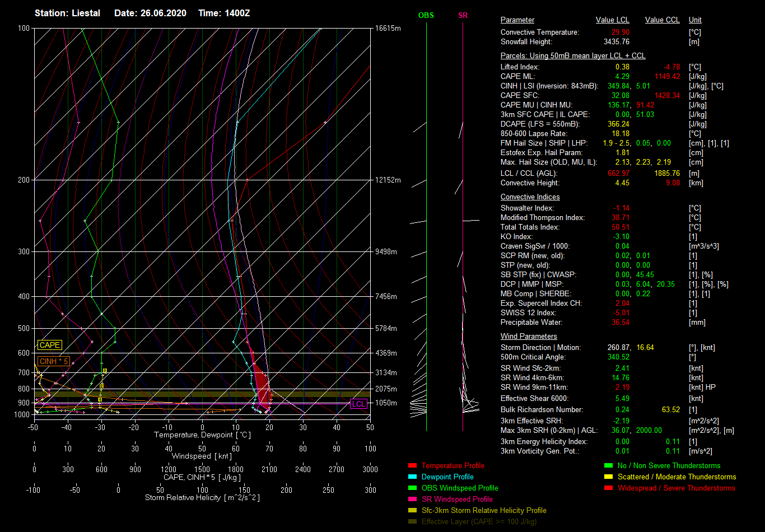Screen dimensions: 765x532
Task: Click the yellow Scattered / Moderate Thunderstorms swatch
Action: pyautogui.click(x=608, y=477)
